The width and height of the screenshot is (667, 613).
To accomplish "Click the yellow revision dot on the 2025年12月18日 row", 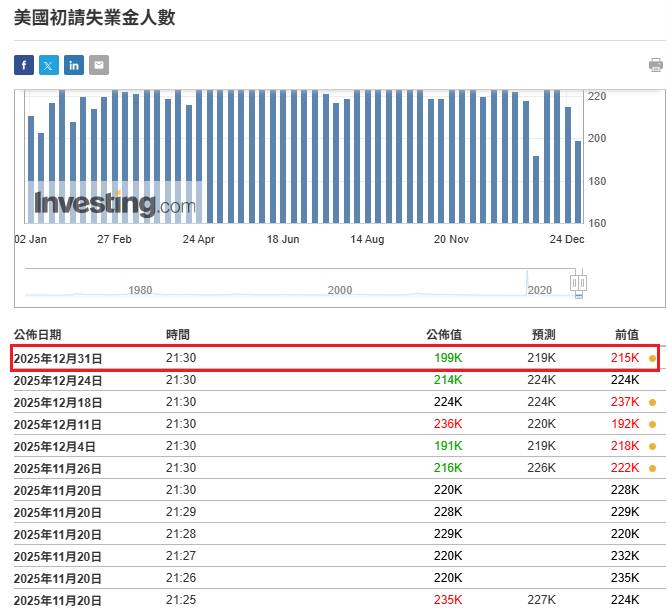I will coord(652,402).
